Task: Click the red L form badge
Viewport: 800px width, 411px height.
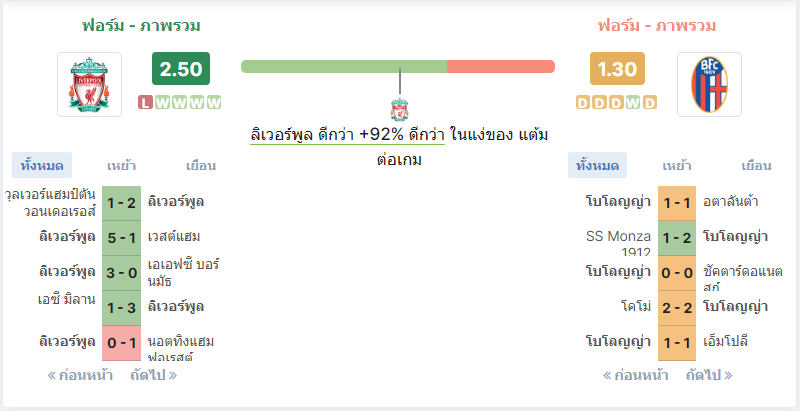Action: [x=145, y=102]
